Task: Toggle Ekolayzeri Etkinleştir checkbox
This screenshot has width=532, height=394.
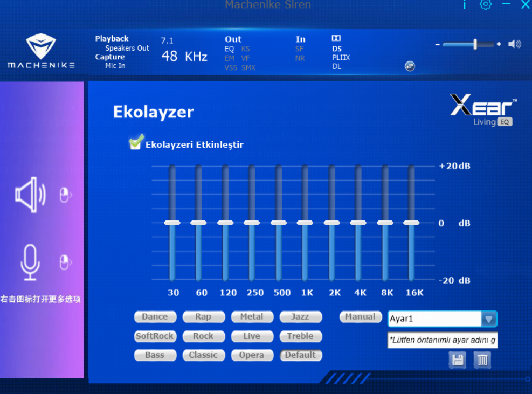Action: pyautogui.click(x=136, y=142)
